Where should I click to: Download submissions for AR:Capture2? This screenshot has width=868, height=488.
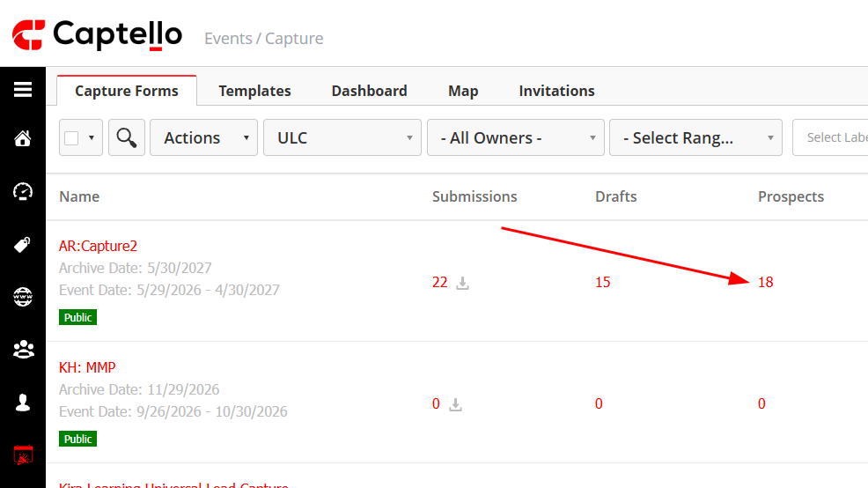[x=463, y=283]
